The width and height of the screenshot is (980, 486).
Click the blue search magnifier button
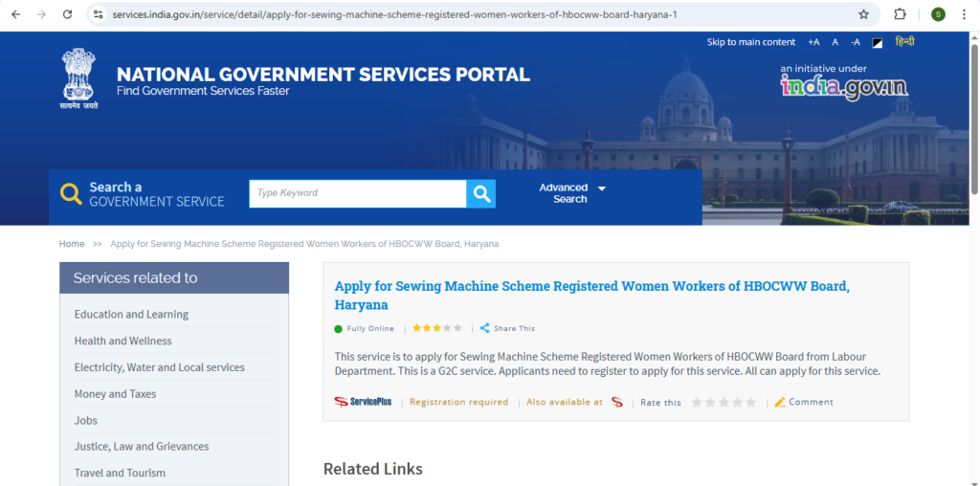481,193
